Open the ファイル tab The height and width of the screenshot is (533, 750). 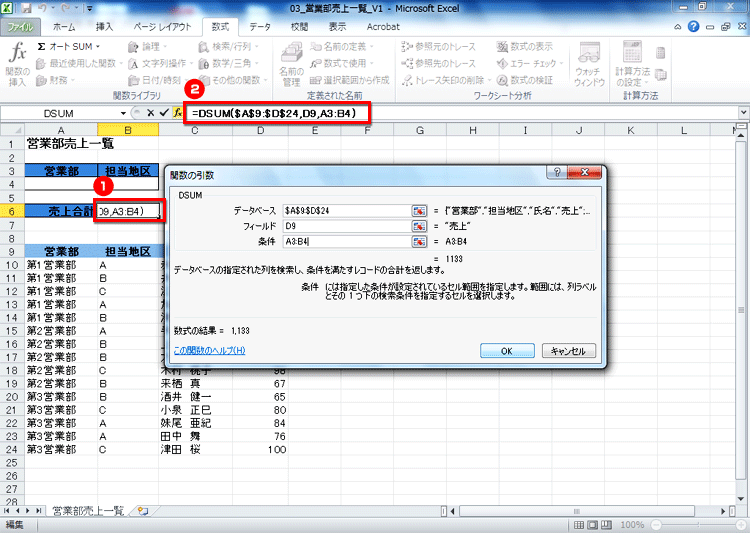point(20,27)
